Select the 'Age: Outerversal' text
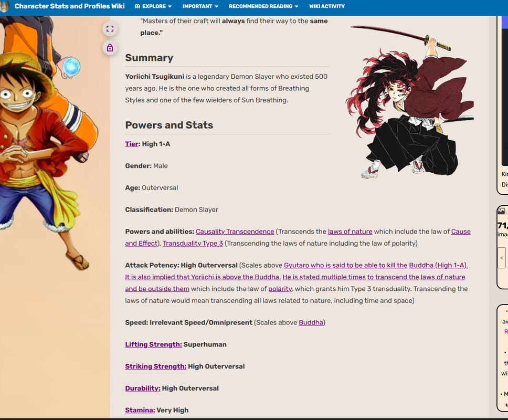This screenshot has width=508, height=420. point(152,187)
